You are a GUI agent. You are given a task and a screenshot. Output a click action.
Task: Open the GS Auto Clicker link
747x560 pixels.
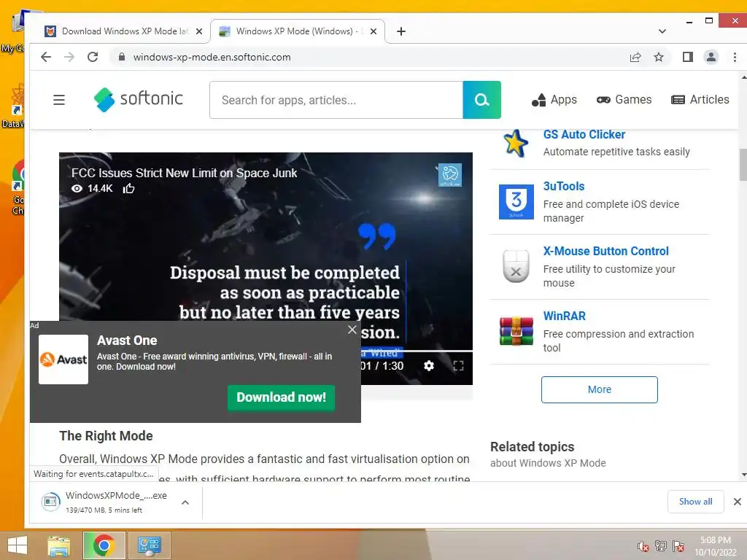tap(584, 135)
